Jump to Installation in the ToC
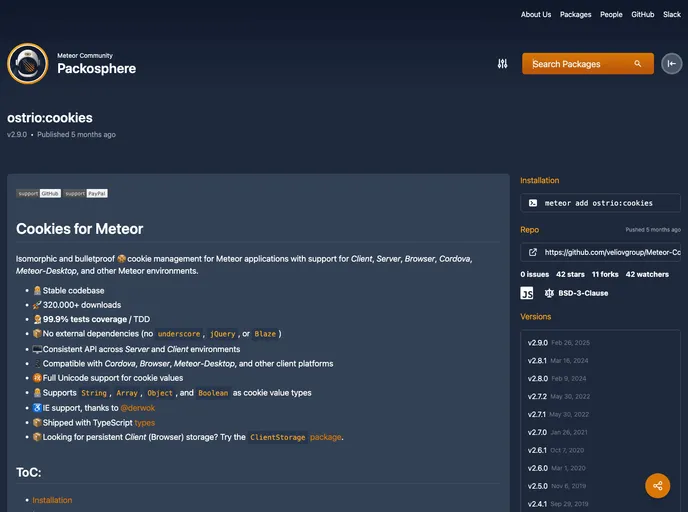 52,500
